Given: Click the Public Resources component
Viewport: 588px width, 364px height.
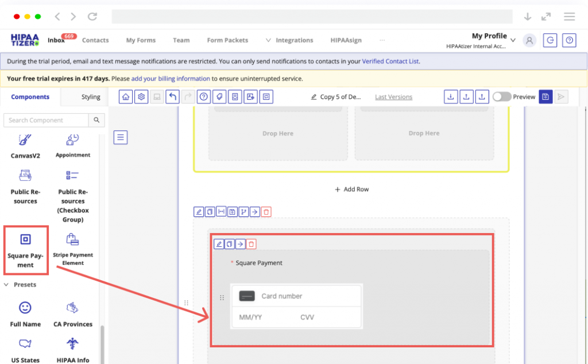Looking at the screenshot, I should pyautogui.click(x=25, y=187).
